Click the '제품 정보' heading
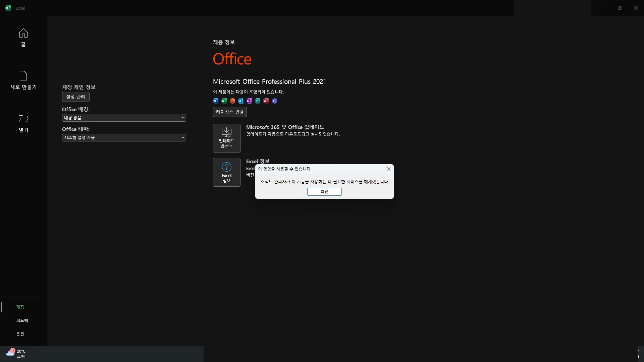The height and width of the screenshot is (362, 644). [x=224, y=42]
